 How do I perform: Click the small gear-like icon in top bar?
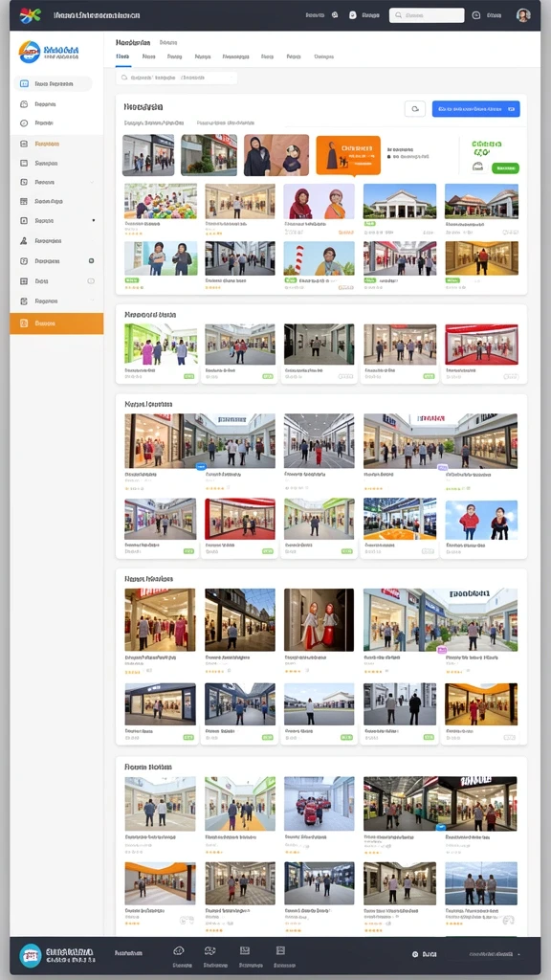click(x=334, y=15)
